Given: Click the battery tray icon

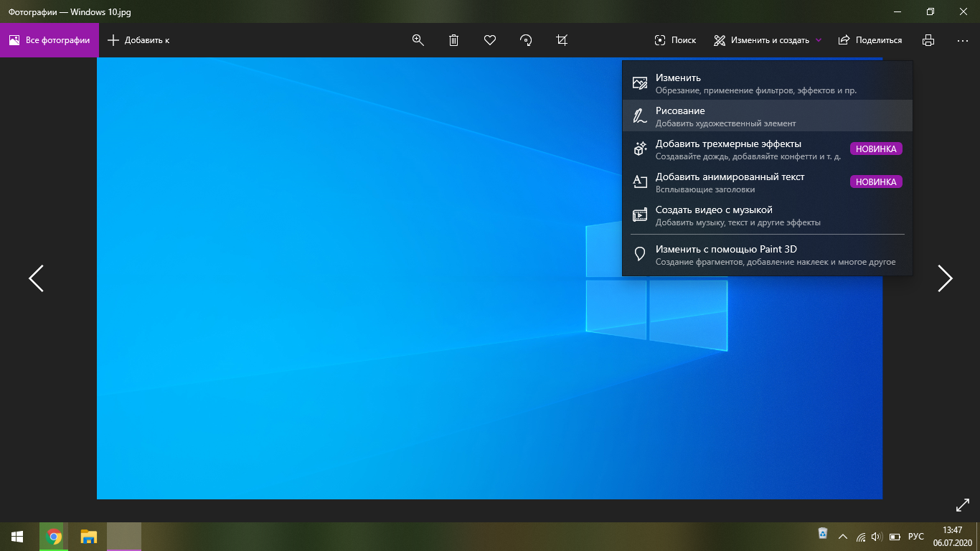Looking at the screenshot, I should (x=895, y=537).
